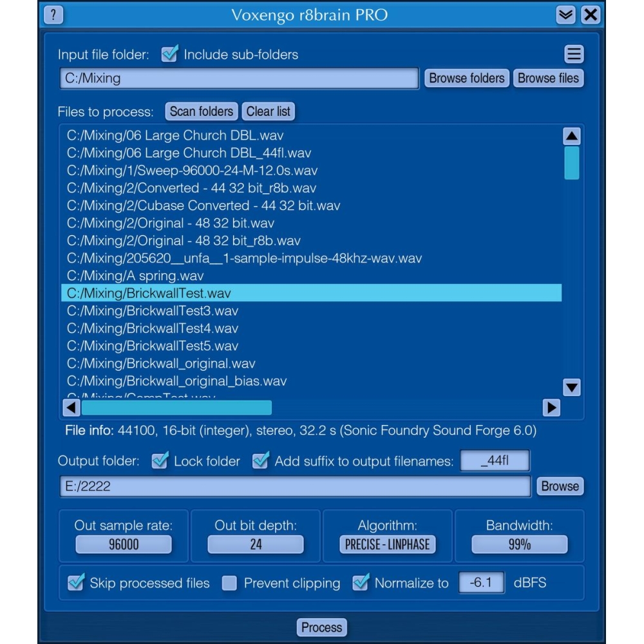Edit normalize level field -6.1
This screenshot has width=644, height=644.
(481, 582)
